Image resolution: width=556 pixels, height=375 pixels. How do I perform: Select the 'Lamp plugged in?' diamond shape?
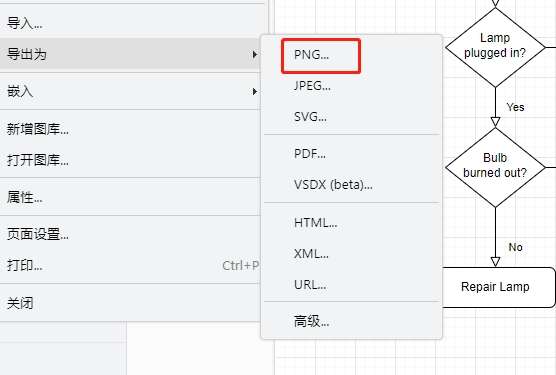coord(495,47)
